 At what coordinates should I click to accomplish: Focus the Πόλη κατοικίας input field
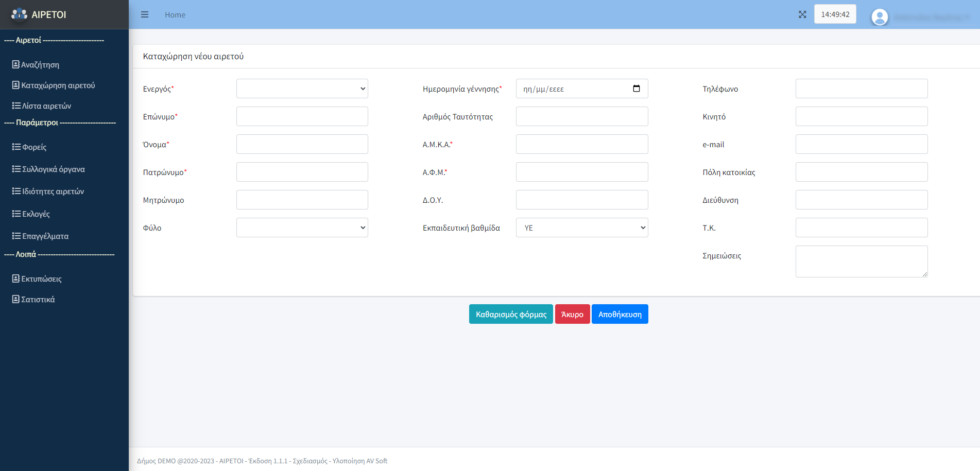click(x=862, y=172)
